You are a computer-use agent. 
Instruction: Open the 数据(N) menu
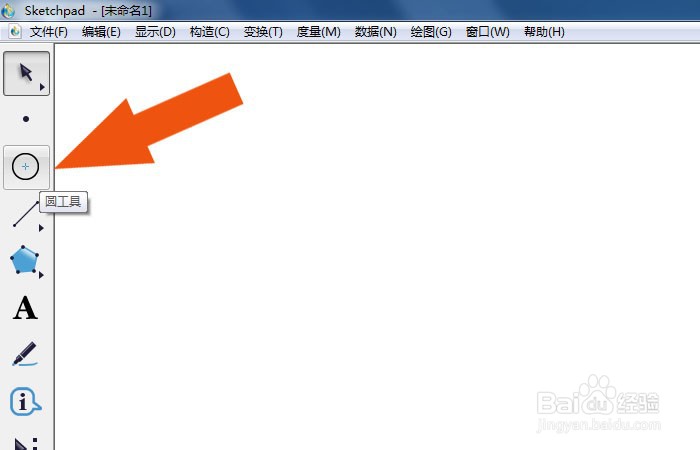pyautogui.click(x=375, y=32)
